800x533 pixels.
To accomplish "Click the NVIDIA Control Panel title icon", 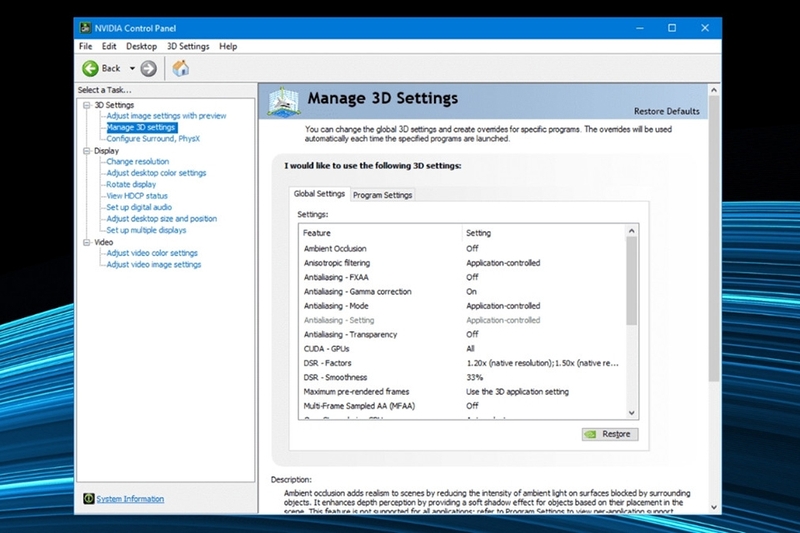I will point(85,28).
